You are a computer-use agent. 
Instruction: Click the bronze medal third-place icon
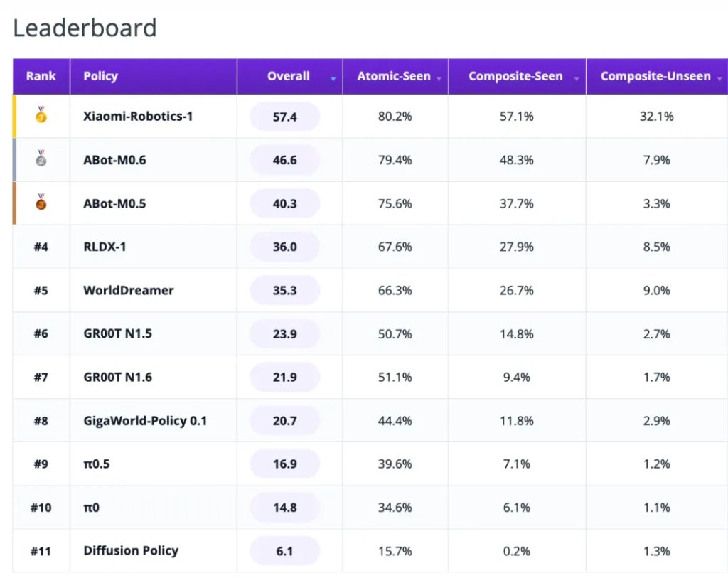[41, 202]
